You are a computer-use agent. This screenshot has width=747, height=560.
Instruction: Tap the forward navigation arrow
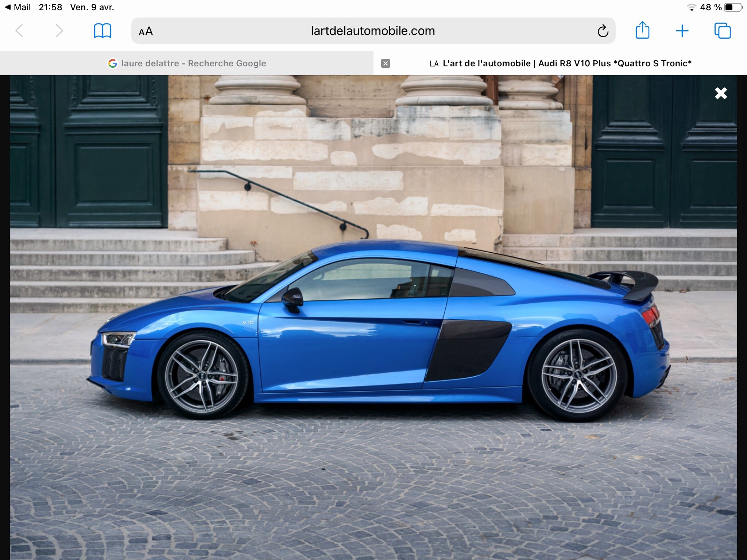[59, 31]
